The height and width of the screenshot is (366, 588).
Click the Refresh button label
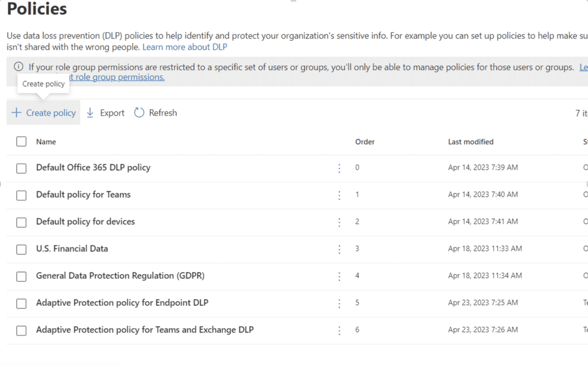(x=163, y=113)
